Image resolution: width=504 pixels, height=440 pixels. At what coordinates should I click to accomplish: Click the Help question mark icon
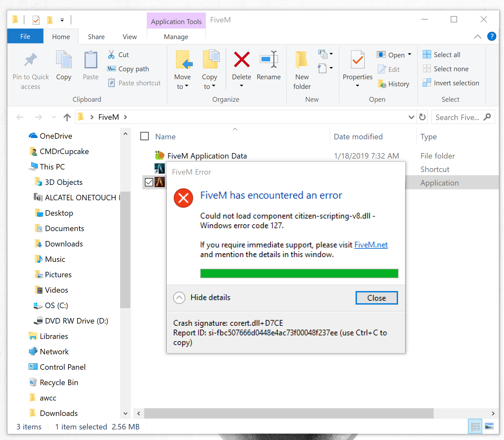491,36
